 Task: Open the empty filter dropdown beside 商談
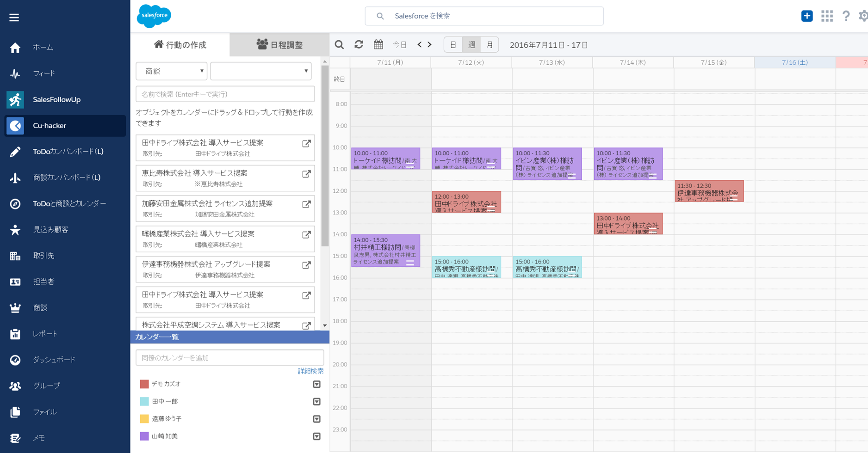click(261, 71)
